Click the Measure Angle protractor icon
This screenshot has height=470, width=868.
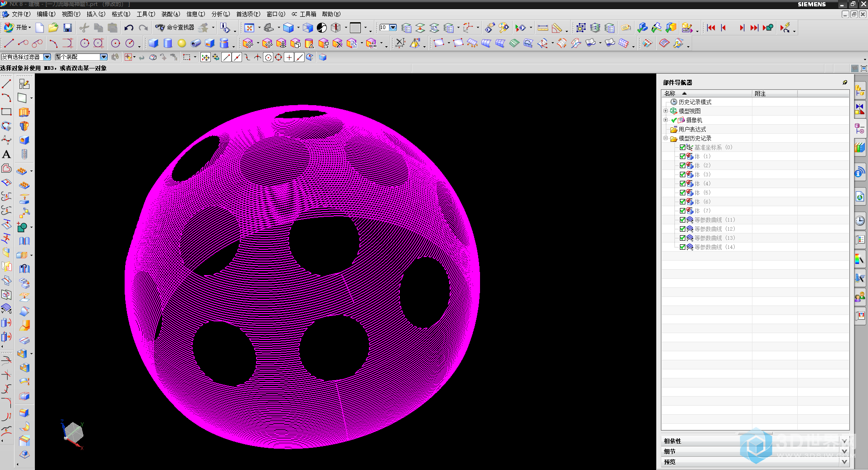coord(557,28)
